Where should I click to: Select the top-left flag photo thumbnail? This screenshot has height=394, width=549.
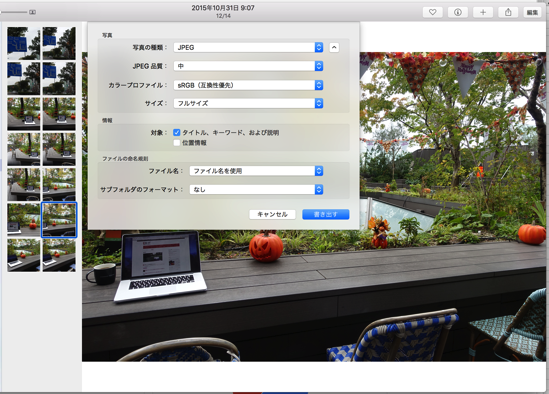coord(23,43)
